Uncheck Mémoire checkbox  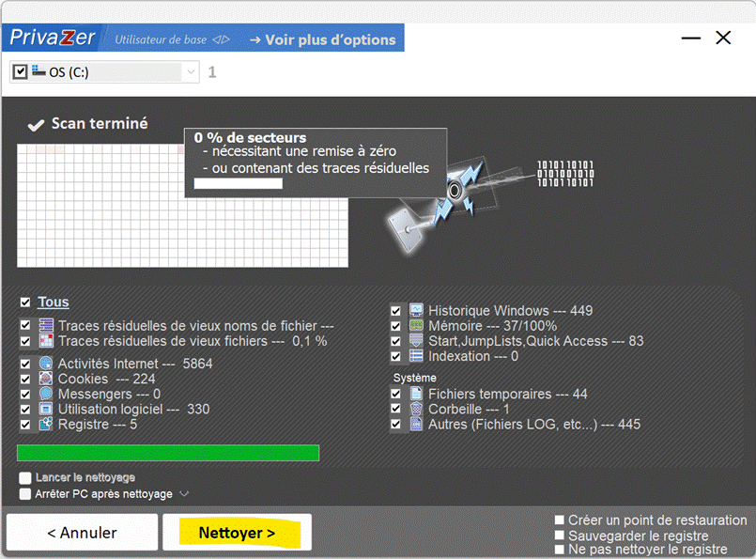(x=395, y=326)
